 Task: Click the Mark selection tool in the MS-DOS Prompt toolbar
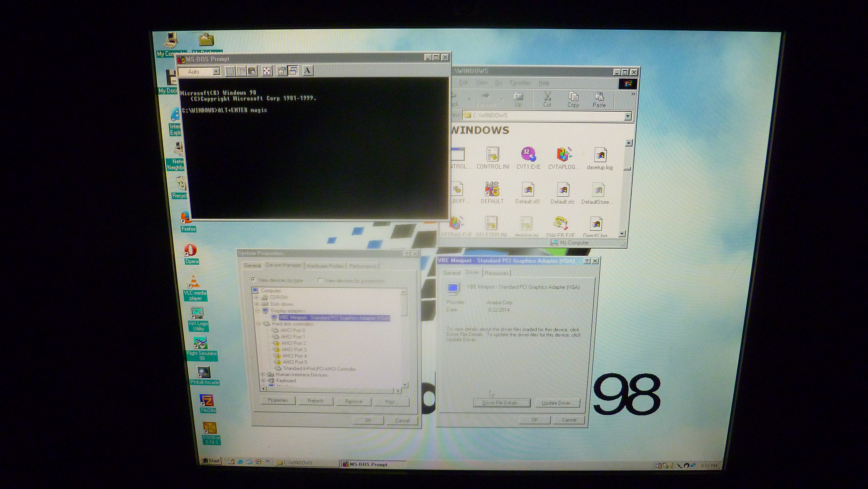click(x=230, y=71)
